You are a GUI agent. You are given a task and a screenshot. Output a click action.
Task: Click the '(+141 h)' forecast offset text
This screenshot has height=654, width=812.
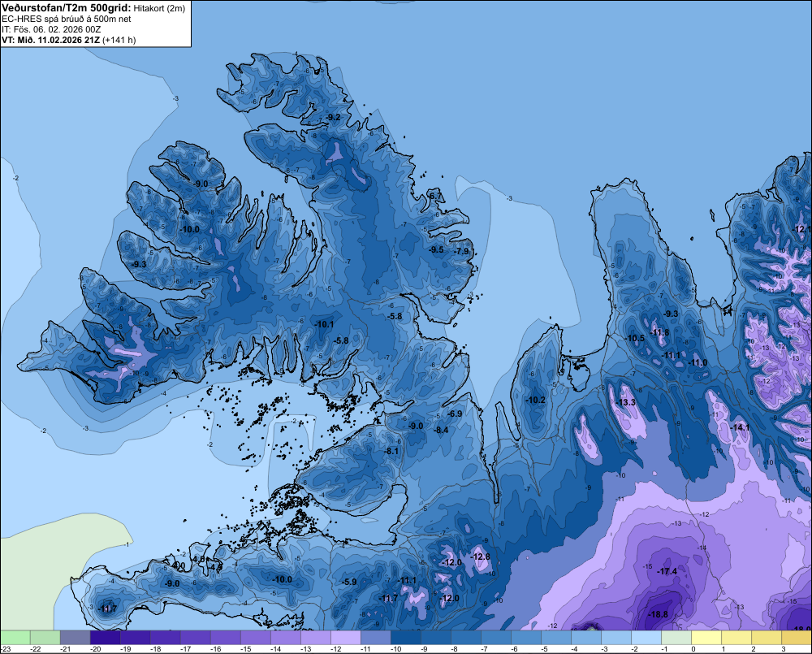coord(119,40)
